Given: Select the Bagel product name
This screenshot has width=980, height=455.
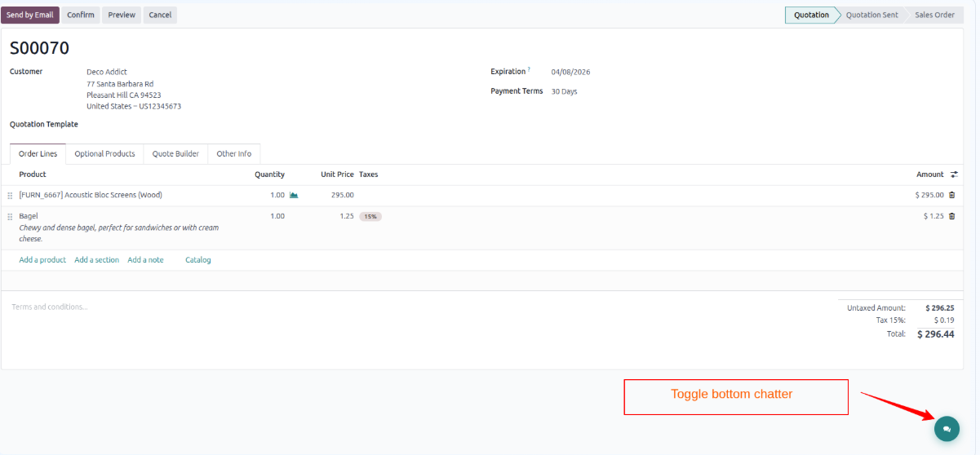Looking at the screenshot, I should pyautogui.click(x=29, y=216).
